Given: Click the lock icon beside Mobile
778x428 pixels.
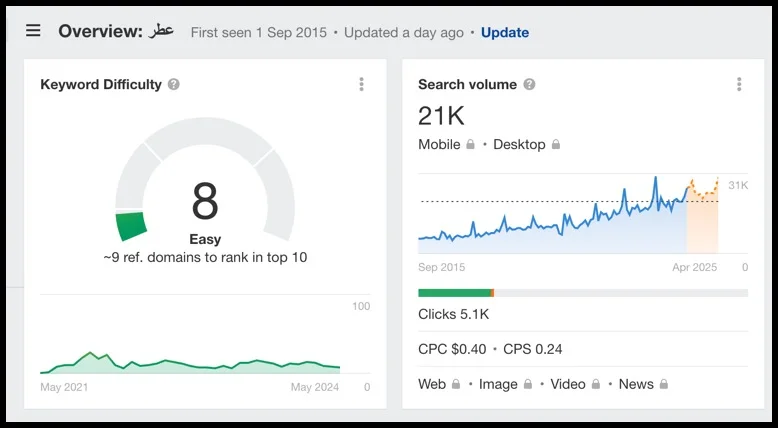Looking at the screenshot, I should tap(470, 145).
